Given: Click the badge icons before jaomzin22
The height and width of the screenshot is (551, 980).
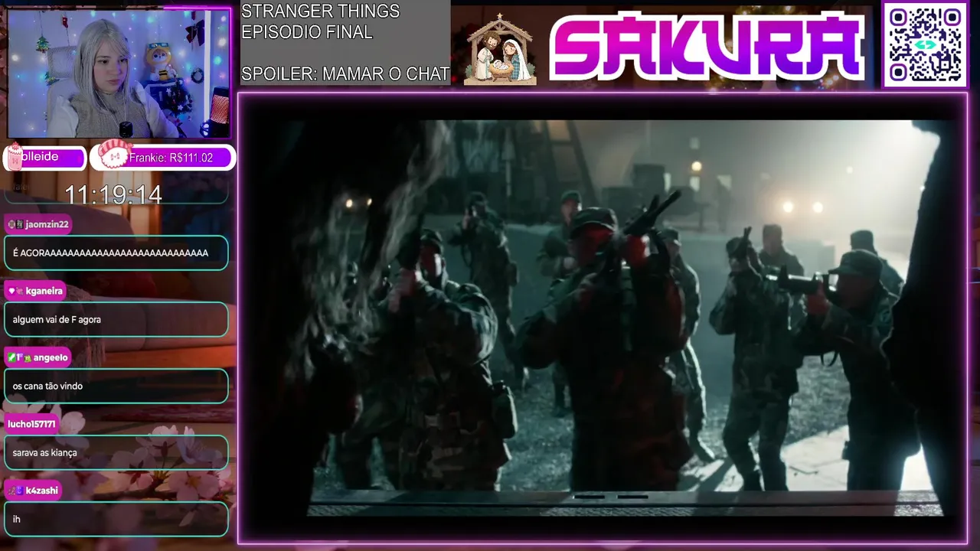Looking at the screenshot, I should pyautogui.click(x=15, y=224).
